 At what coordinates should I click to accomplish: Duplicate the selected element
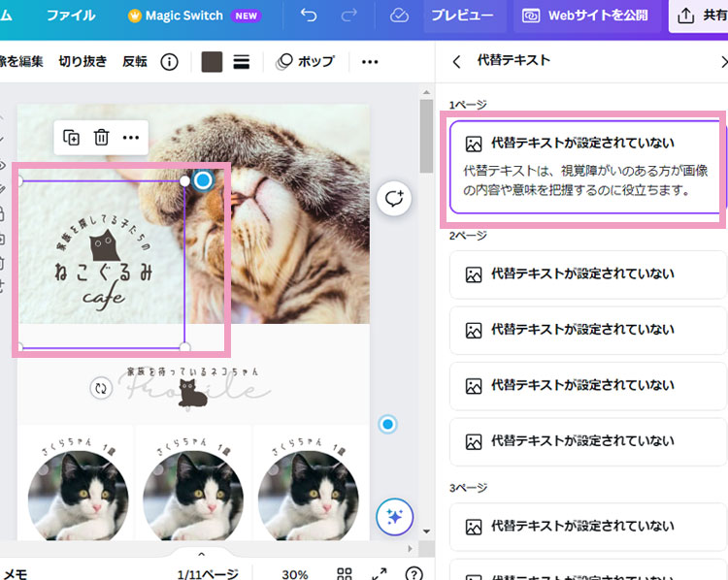pos(71,138)
